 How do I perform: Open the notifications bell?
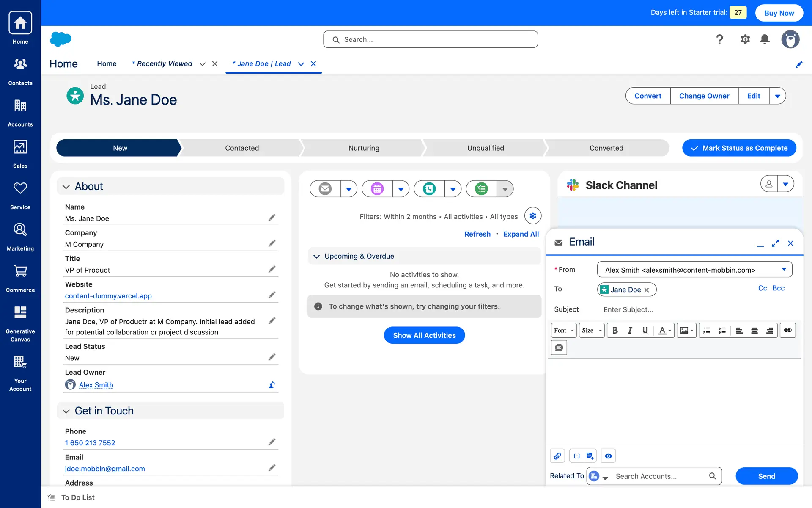pos(765,39)
